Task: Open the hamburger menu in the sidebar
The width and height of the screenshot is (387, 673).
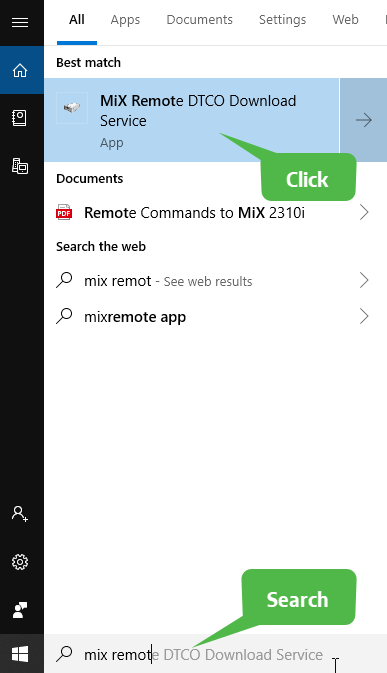Action: coord(20,21)
